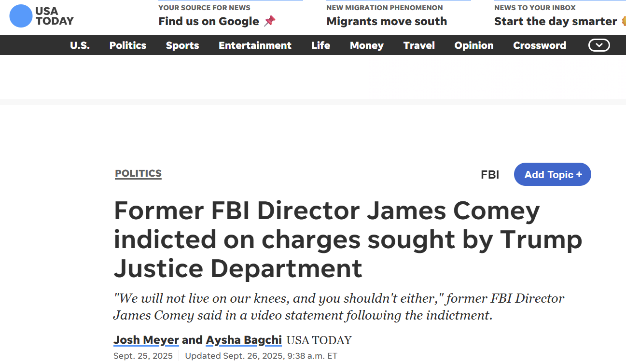Open author Josh Meyer's profile link
Screen dimensions: 626x364
pos(146,340)
